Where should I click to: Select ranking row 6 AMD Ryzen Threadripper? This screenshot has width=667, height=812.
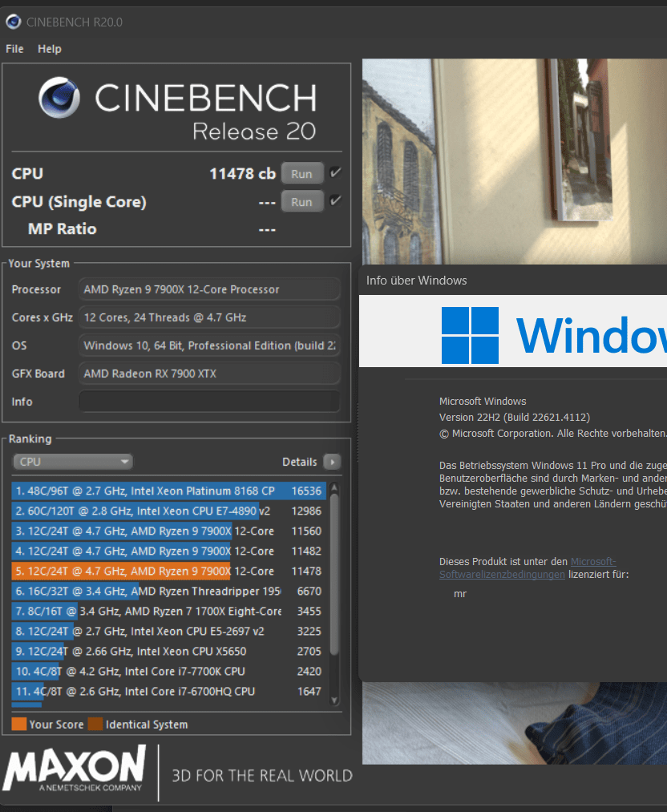coord(169,592)
